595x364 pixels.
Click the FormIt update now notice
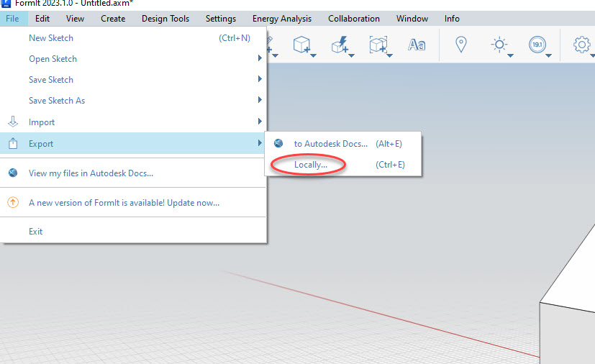133,203
